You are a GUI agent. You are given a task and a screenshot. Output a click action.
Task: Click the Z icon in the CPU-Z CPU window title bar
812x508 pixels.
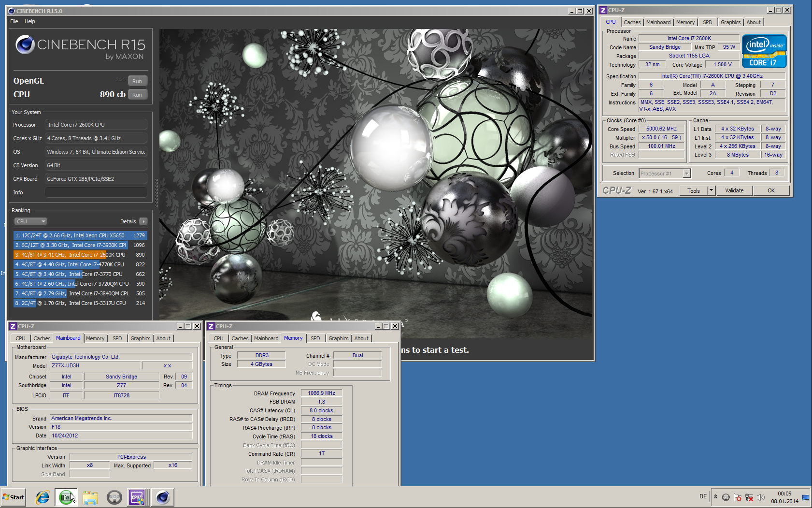(603, 10)
